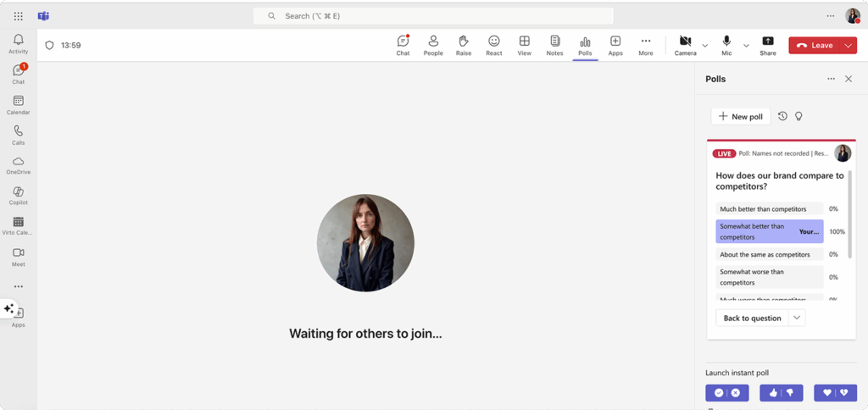Open Virto Calendar app in sidebar
The height and width of the screenshot is (410, 868).
click(19, 226)
